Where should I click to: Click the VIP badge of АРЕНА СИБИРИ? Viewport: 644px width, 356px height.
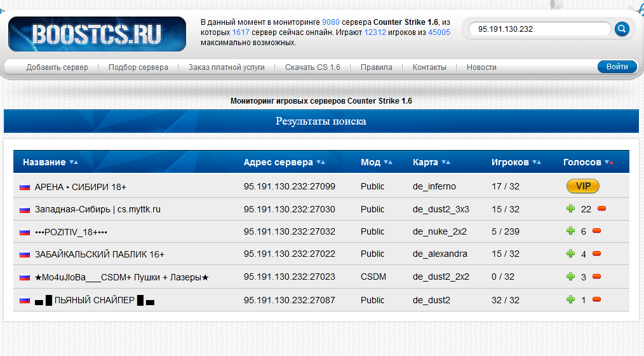click(x=583, y=186)
